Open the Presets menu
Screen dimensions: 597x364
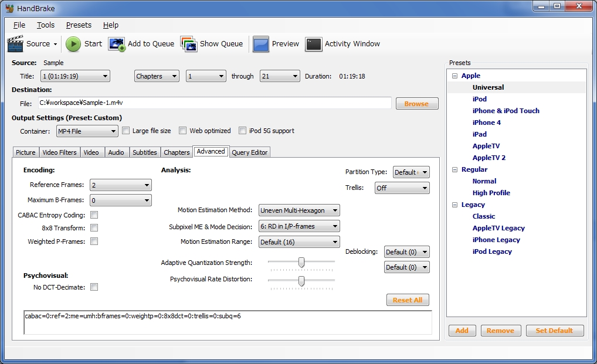(79, 25)
